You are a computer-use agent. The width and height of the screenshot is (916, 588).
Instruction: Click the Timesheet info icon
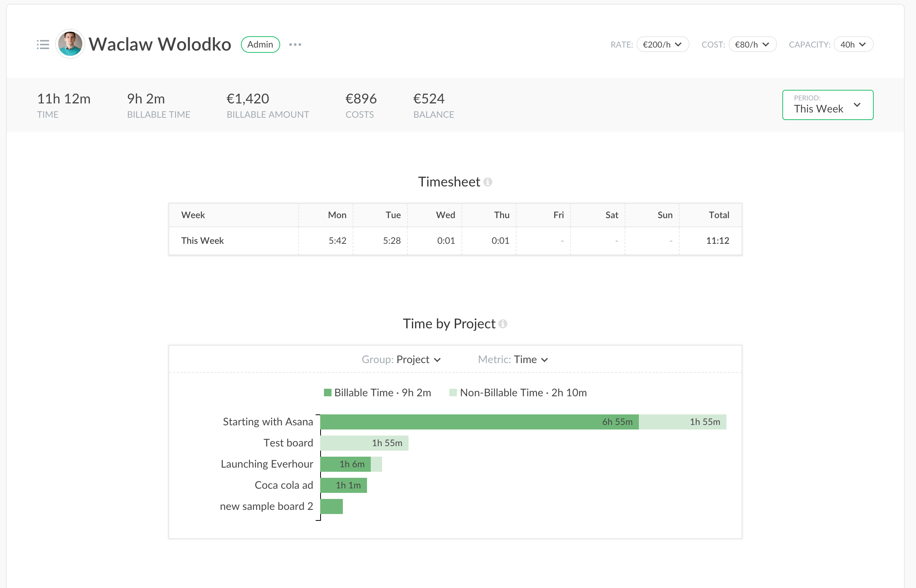[x=488, y=182]
